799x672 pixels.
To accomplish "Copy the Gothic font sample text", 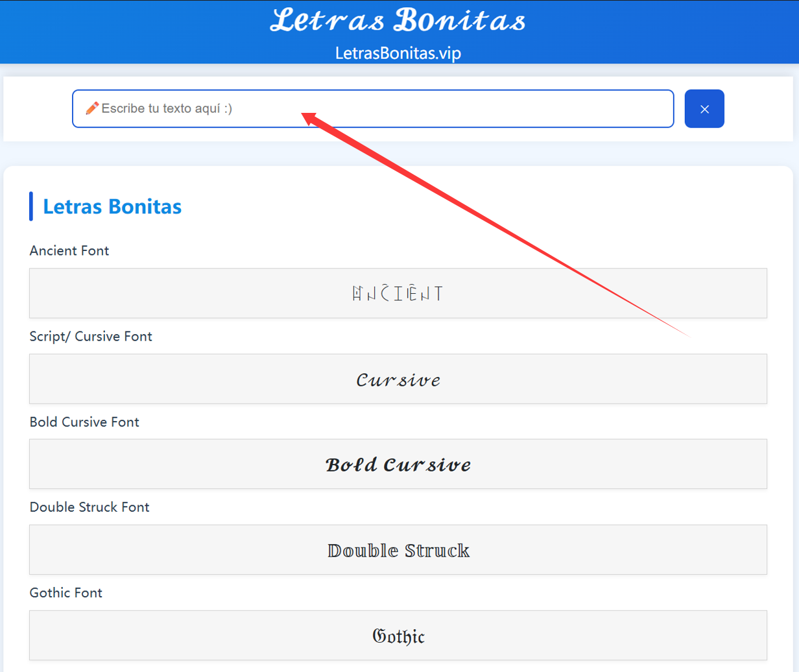I will [x=398, y=636].
